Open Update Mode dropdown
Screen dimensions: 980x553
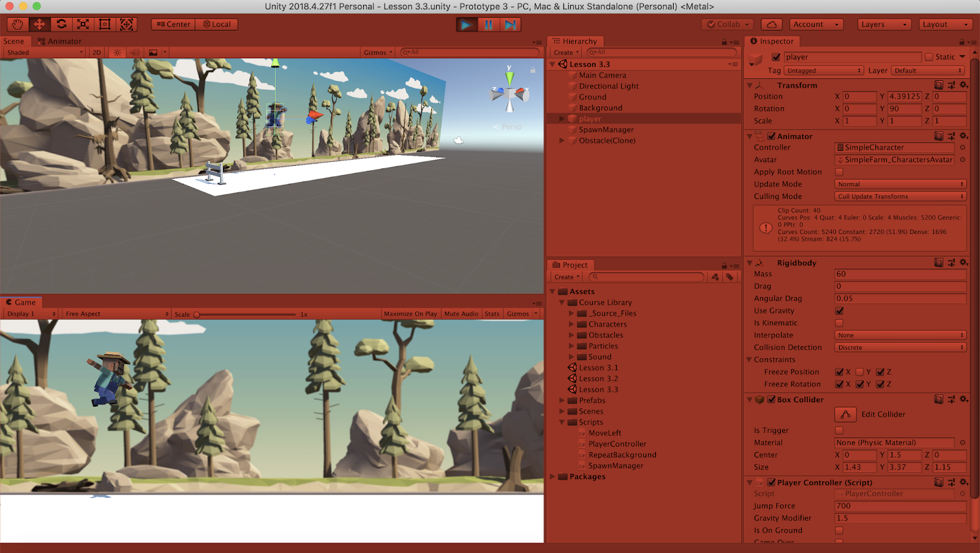(900, 184)
